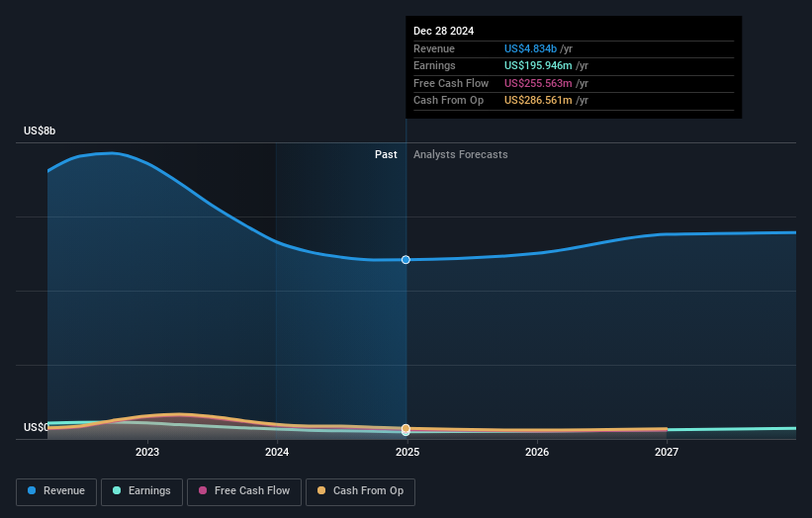This screenshot has height=518, width=812.
Task: Click the 2023 x-axis label
Action: pos(147,453)
